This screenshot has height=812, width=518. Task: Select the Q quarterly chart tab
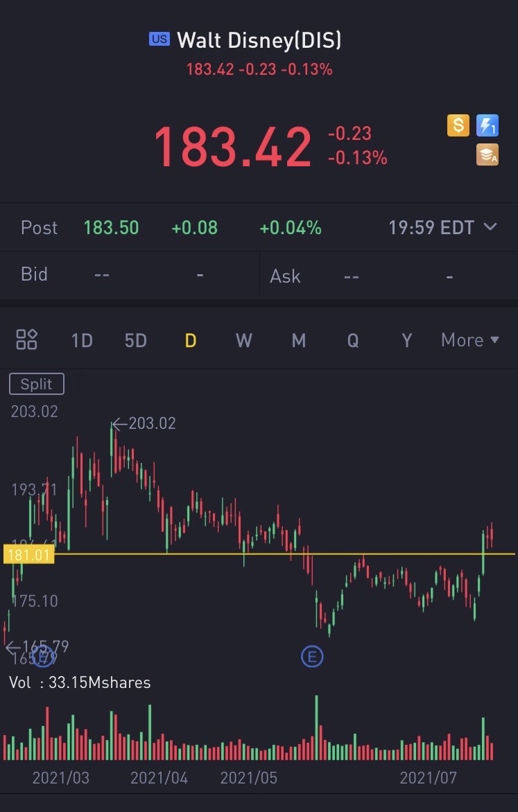[352, 341]
